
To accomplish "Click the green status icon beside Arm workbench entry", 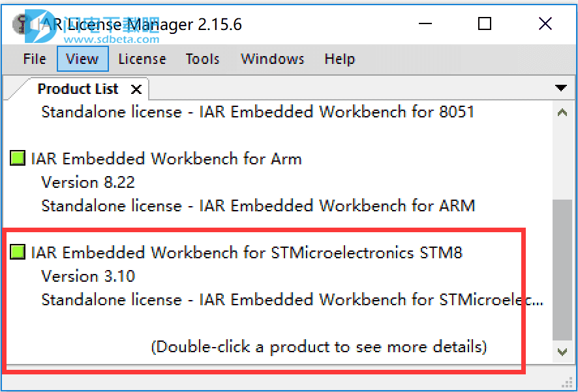I will (x=17, y=157).
